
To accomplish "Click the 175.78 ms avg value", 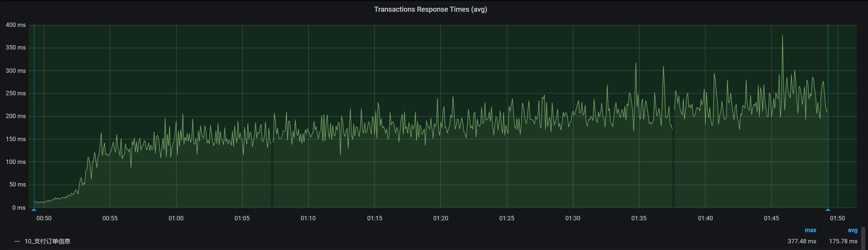I will [x=843, y=241].
